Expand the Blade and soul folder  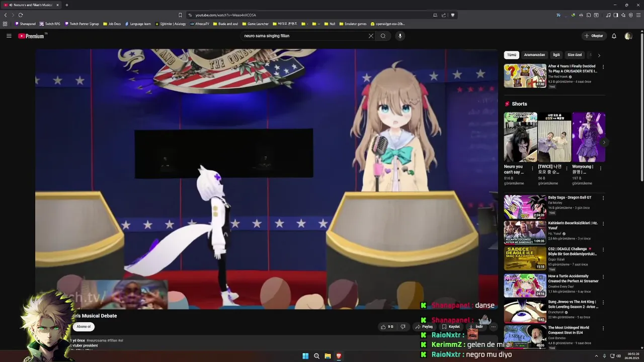[225, 24]
